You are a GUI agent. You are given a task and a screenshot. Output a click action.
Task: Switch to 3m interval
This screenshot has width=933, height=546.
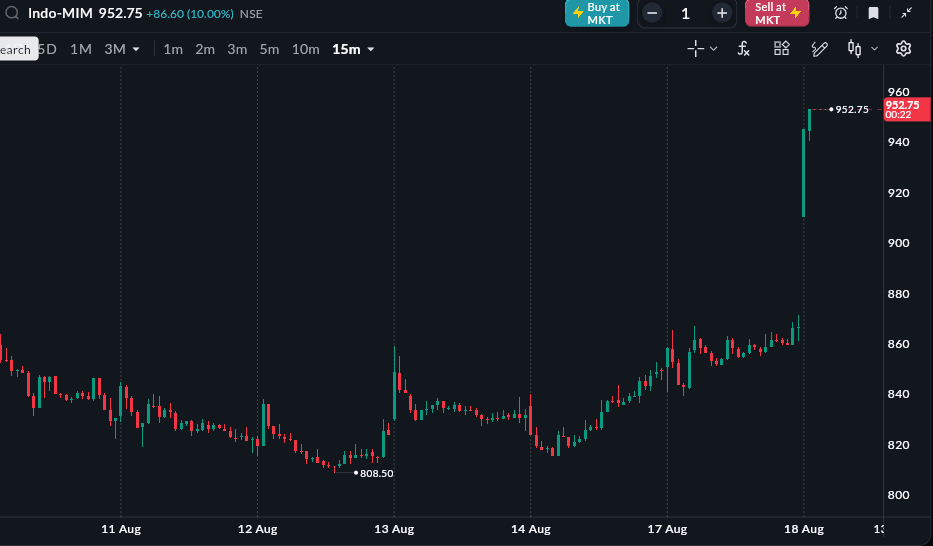[237, 49]
